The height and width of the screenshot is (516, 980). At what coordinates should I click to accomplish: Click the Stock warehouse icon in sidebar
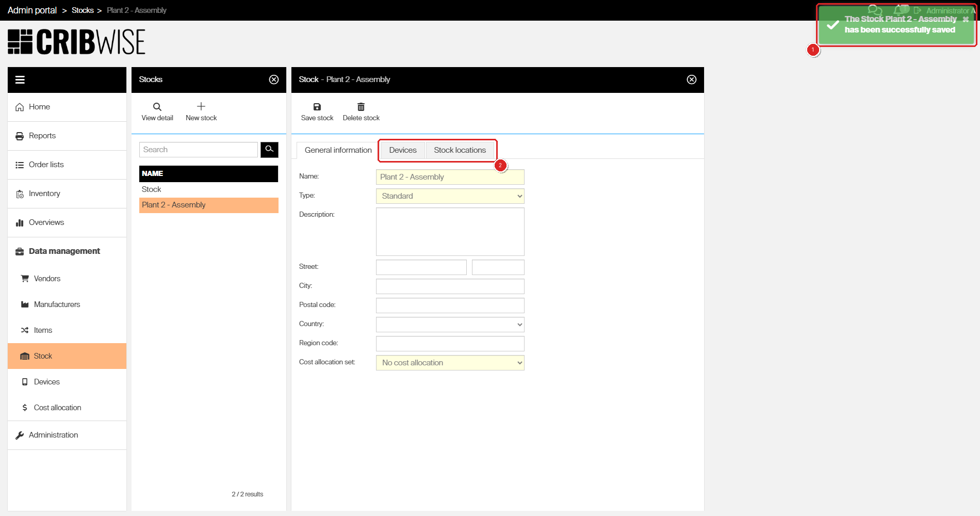(x=25, y=356)
